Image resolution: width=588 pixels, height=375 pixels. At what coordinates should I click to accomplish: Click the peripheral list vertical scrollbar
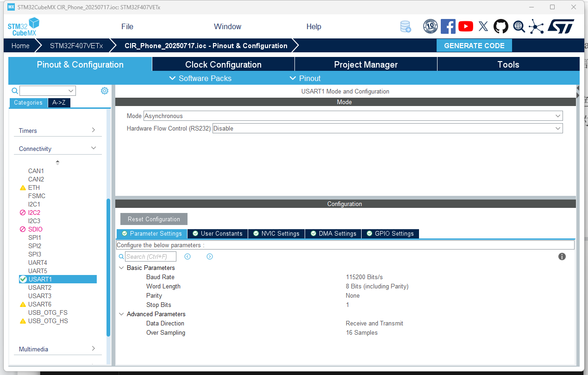108,268
